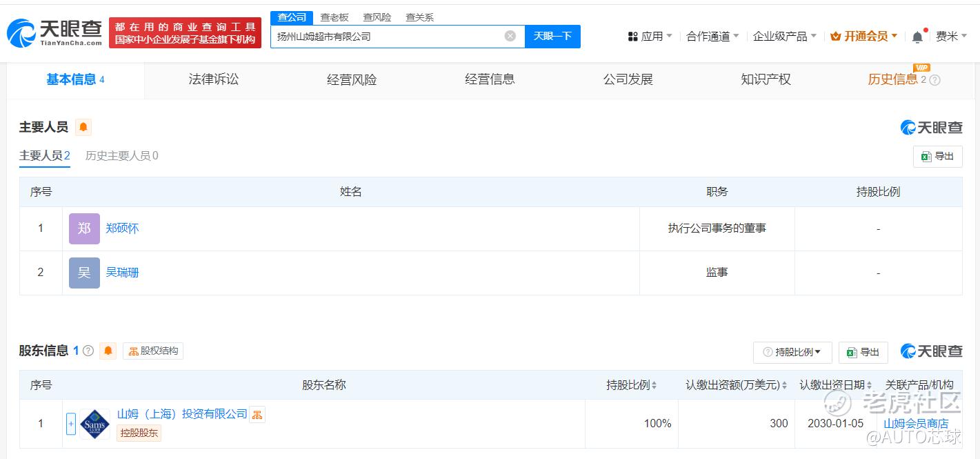Open the notification bell in header
This screenshot has width=980, height=459.
917,37
